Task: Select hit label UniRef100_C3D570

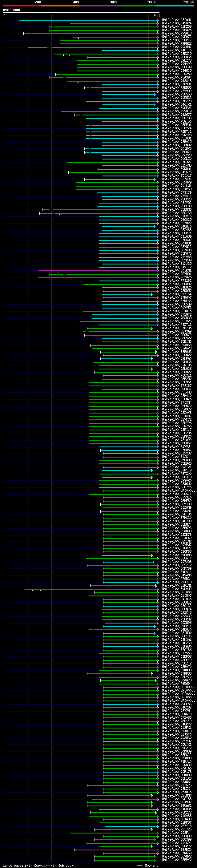Action: coord(176,406)
